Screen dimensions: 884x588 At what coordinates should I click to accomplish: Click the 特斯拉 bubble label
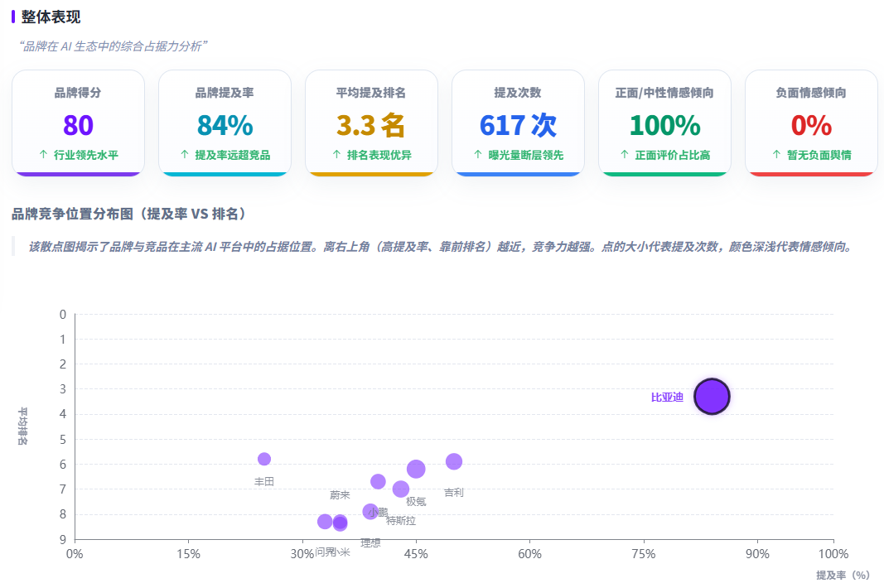pos(401,521)
